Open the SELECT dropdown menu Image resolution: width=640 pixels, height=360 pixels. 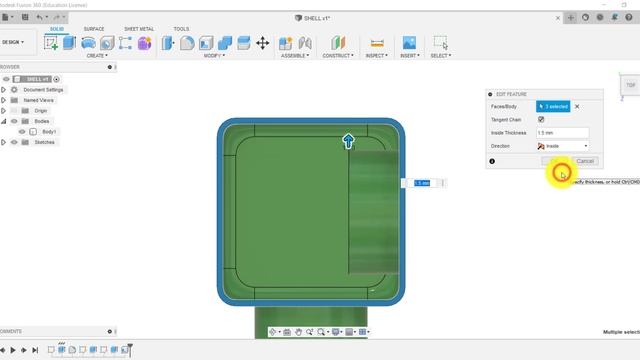pyautogui.click(x=441, y=56)
